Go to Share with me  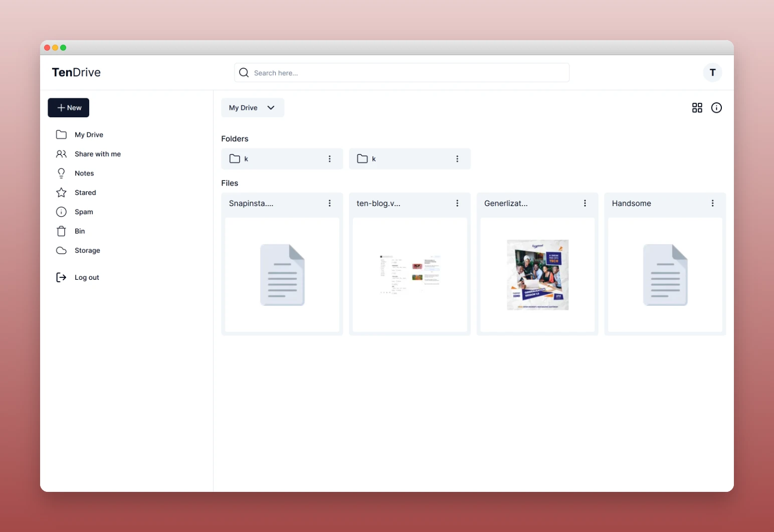point(97,154)
